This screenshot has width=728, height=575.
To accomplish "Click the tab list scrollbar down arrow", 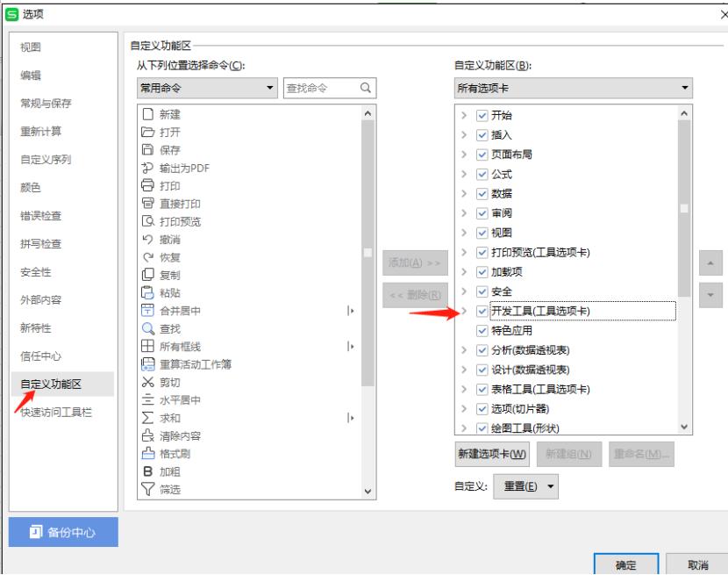I will click(x=684, y=427).
